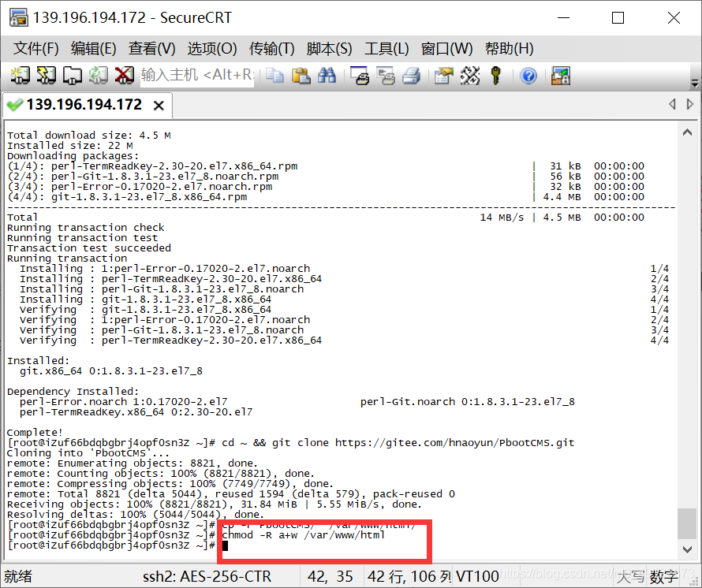Click the Copy toolbar icon

(274, 75)
